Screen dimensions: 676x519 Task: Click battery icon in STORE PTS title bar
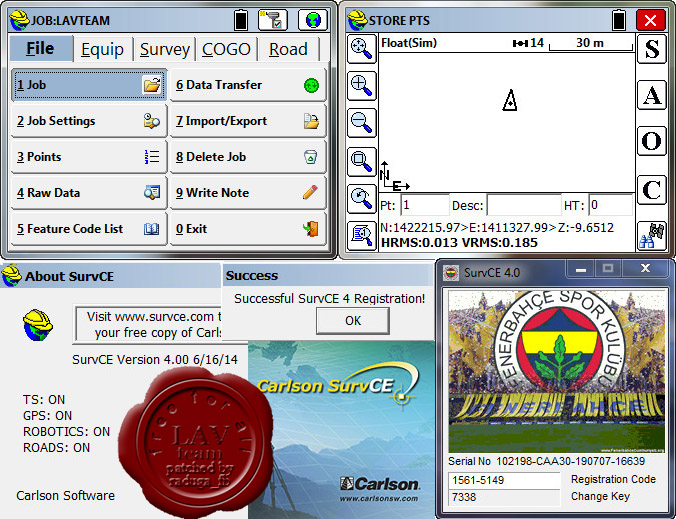click(619, 20)
